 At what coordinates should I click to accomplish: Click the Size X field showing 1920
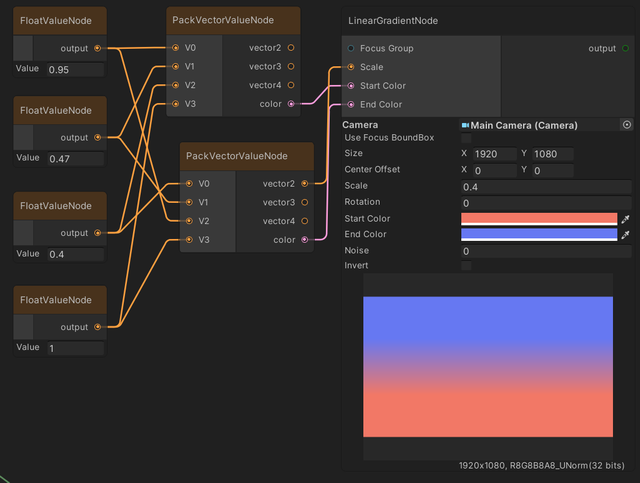495,154
